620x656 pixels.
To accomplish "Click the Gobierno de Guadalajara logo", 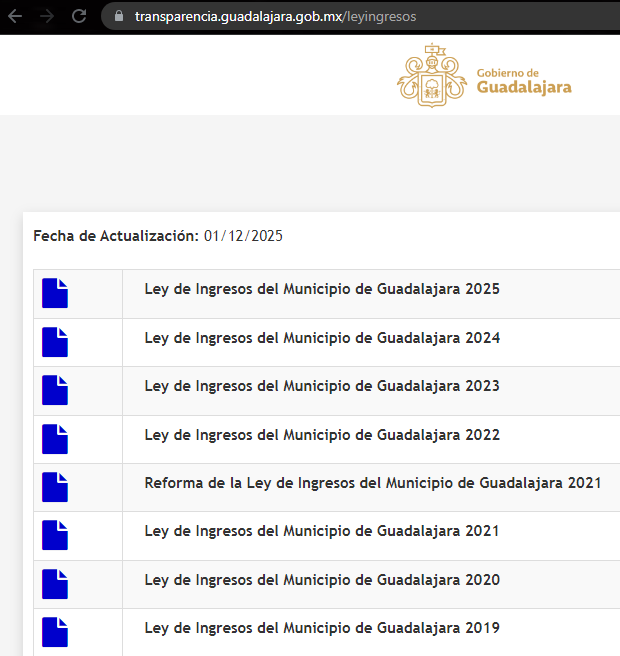I will [x=485, y=75].
